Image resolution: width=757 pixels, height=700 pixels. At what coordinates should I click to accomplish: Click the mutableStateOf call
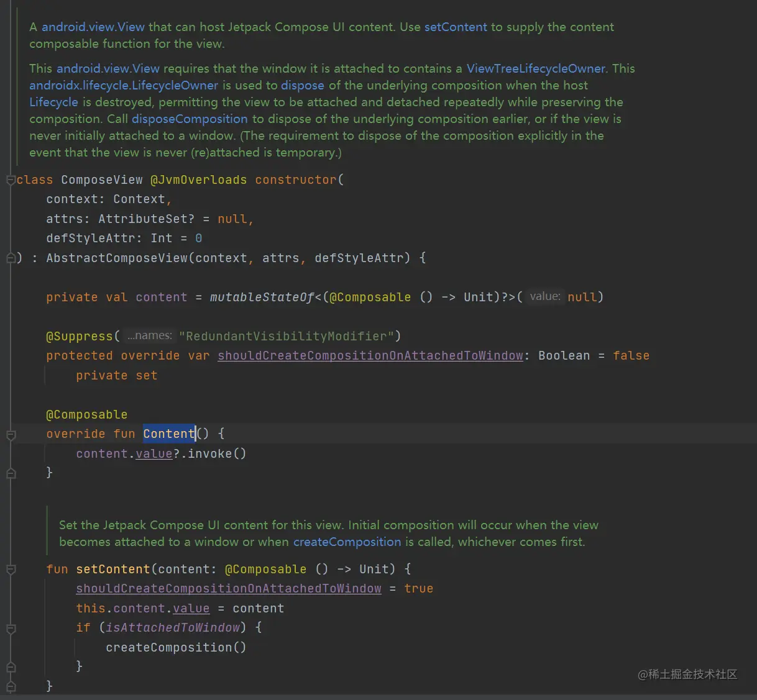pos(262,298)
